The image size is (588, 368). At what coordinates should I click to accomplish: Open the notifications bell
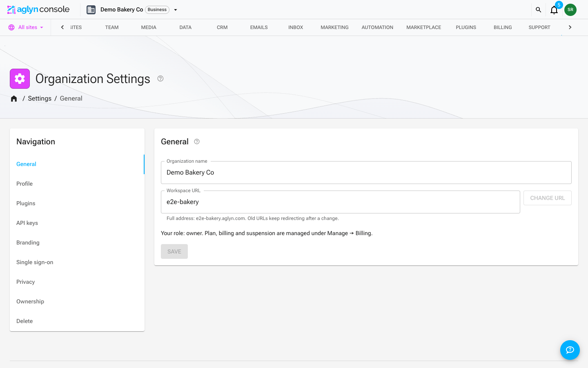pos(554,10)
